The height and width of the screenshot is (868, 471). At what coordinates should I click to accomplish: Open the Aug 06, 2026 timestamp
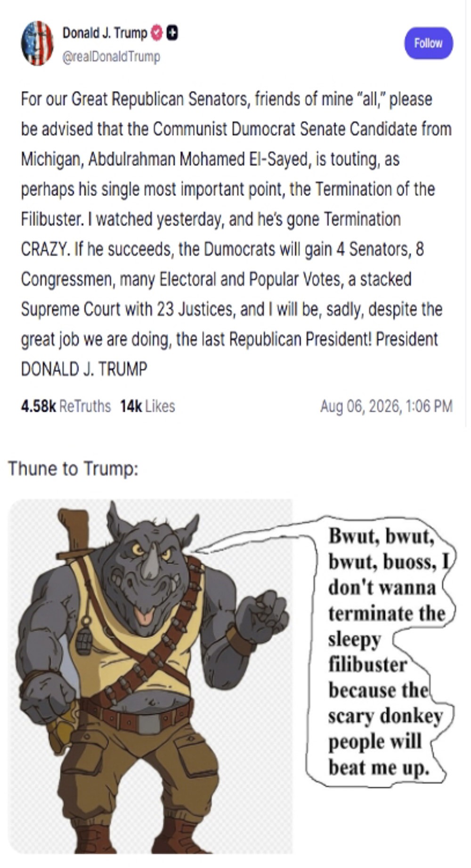386,406
